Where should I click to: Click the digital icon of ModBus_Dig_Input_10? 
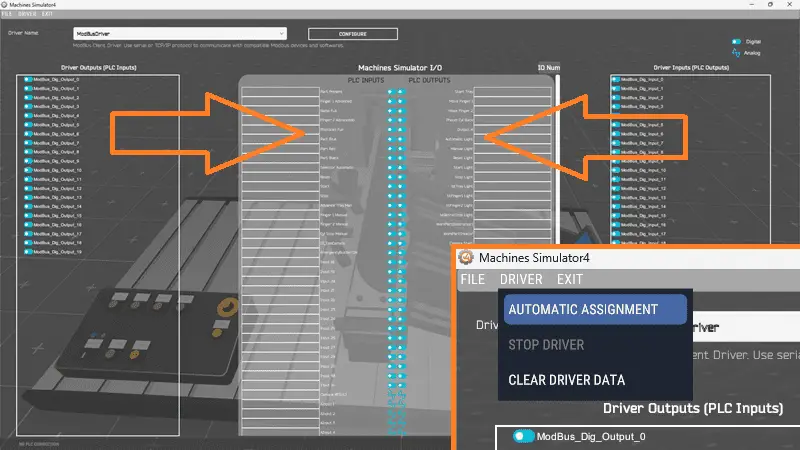616,170
